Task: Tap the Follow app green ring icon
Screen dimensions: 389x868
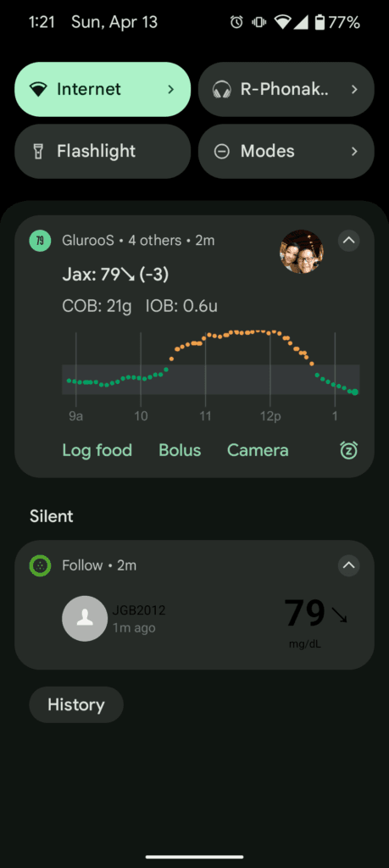Action: coord(40,565)
